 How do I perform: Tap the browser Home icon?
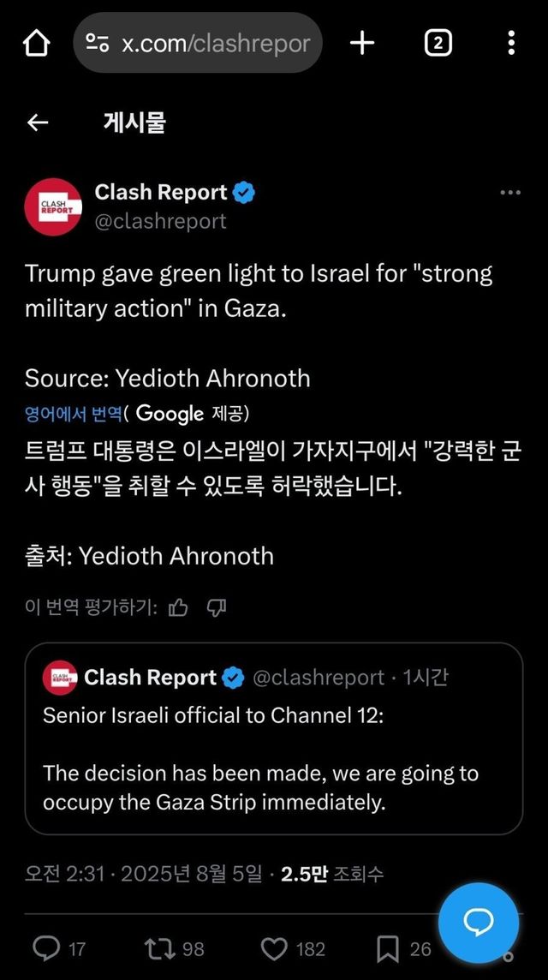pyautogui.click(x=35, y=43)
